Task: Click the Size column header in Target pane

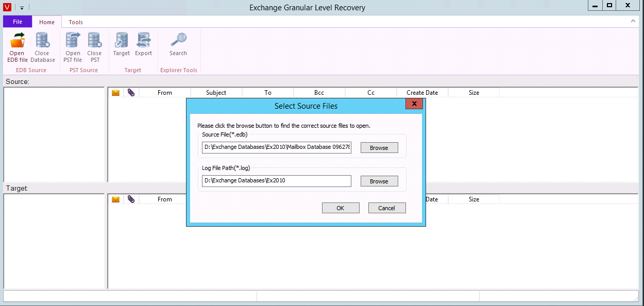Action: point(474,199)
